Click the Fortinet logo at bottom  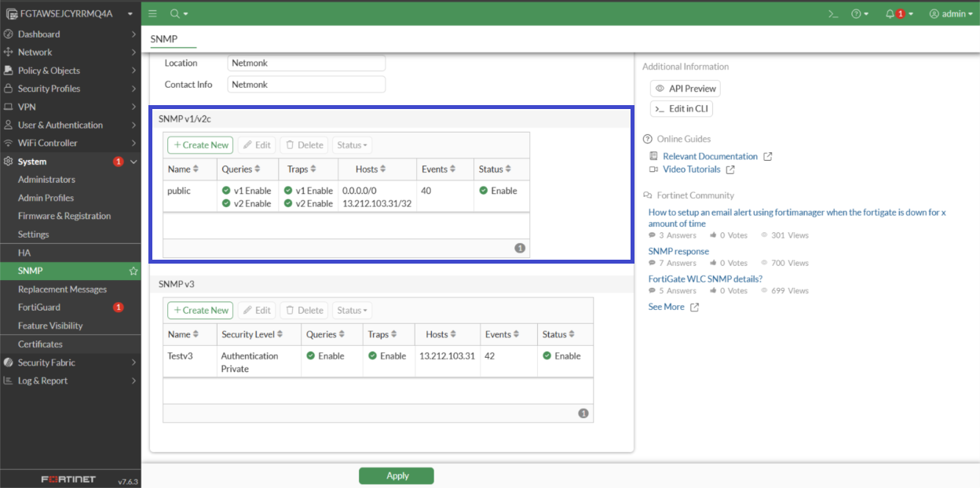point(68,479)
